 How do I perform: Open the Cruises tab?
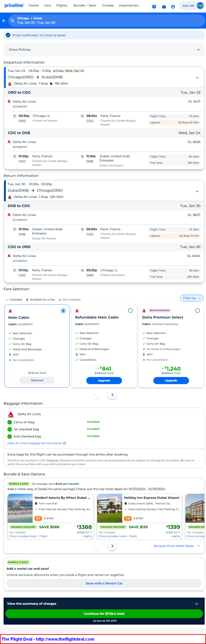coord(108,6)
